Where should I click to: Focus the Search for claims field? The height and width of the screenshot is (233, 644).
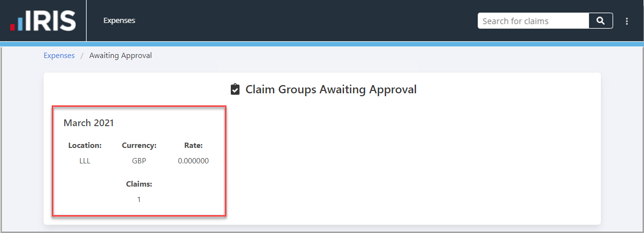[x=533, y=21]
